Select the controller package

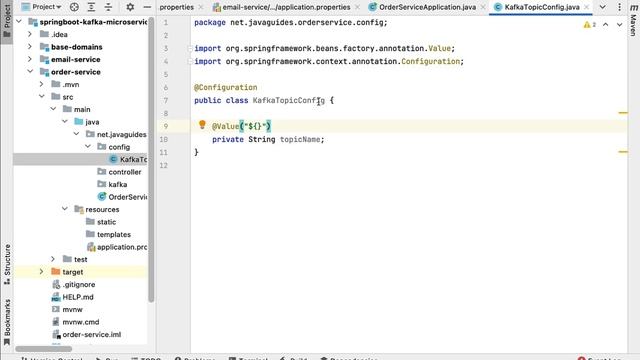(x=120, y=172)
